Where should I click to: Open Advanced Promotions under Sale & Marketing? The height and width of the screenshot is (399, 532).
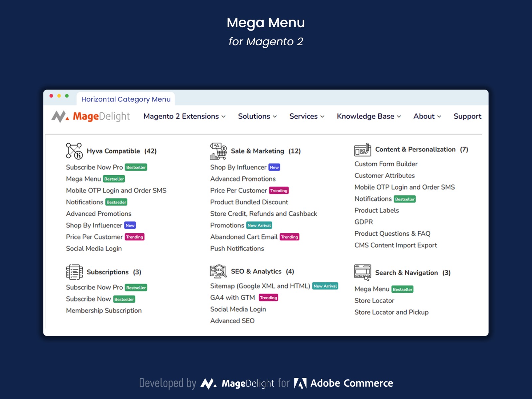tap(243, 179)
